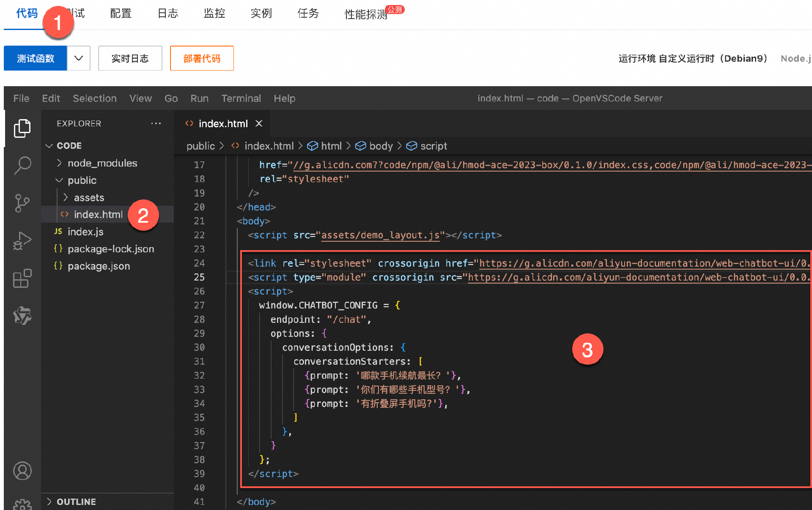Open the Explorer files icon in activity bar
Viewport: 812px width, 510px height.
[22, 128]
